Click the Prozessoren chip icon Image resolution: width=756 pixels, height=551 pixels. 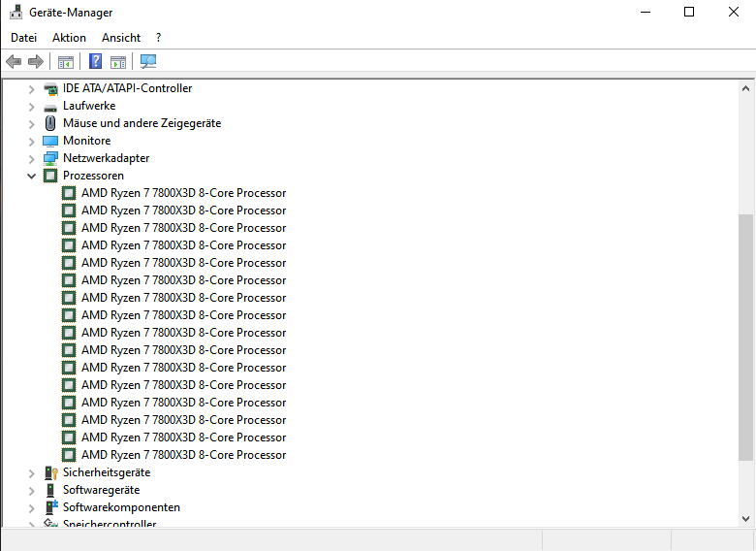[x=50, y=176]
